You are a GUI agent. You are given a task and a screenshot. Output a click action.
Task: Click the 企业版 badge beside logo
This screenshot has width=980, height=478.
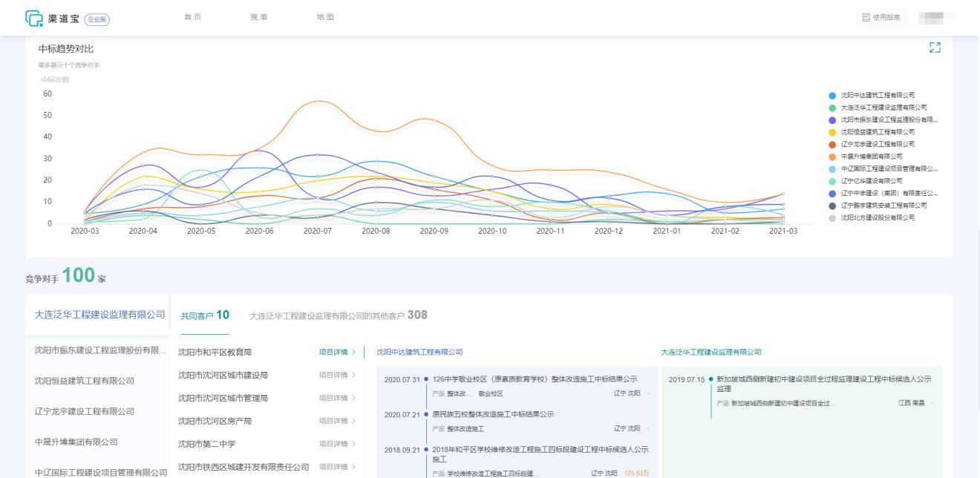coord(97,19)
